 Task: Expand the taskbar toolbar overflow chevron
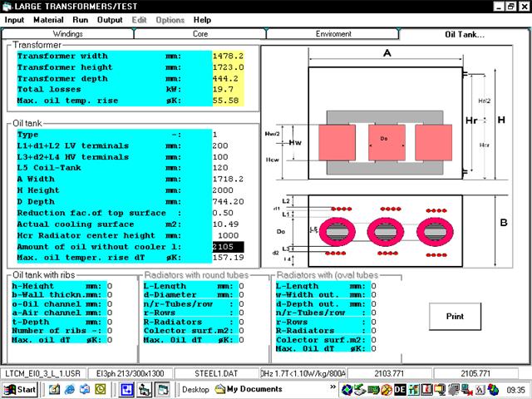coord(332,387)
